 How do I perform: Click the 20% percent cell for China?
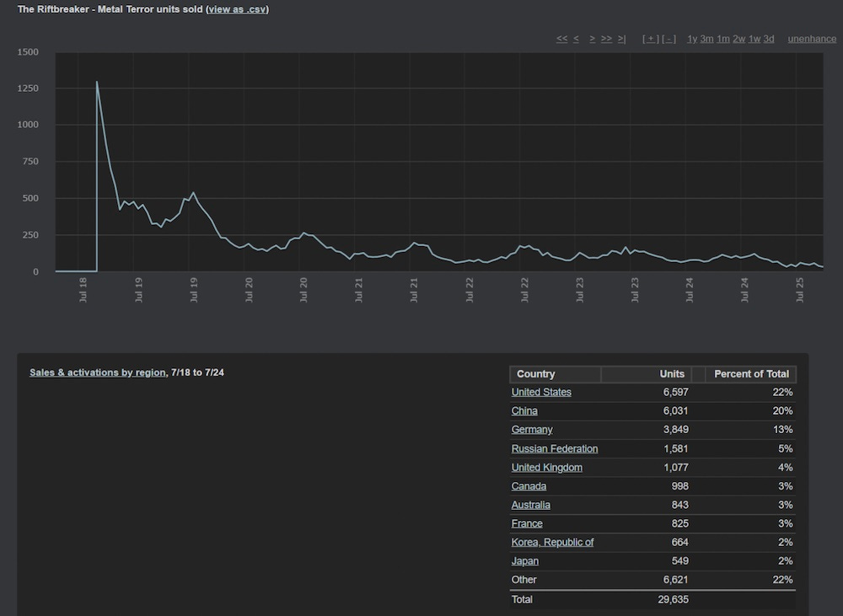783,410
